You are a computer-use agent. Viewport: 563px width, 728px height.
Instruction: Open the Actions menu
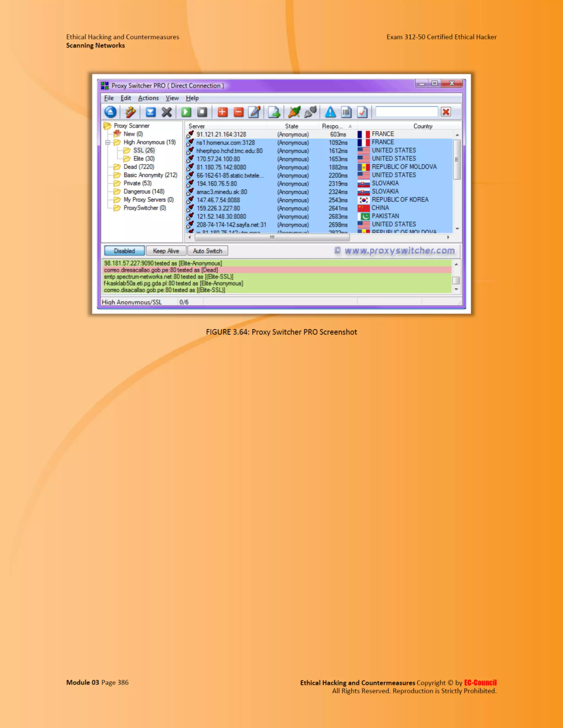148,98
